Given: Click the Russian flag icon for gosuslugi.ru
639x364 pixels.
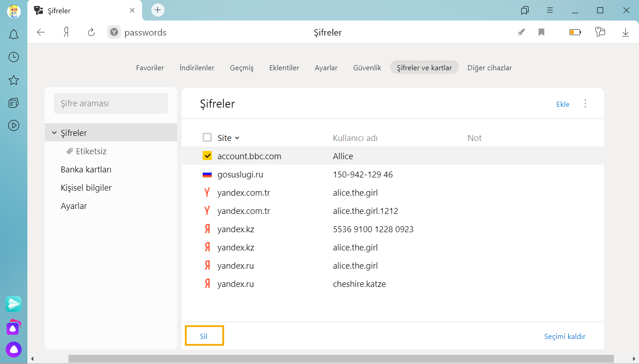Looking at the screenshot, I should [x=207, y=174].
